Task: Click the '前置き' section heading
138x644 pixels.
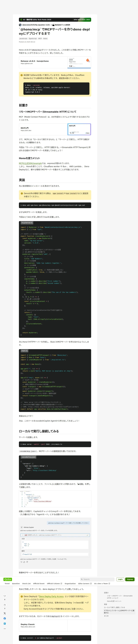Action: [x=23, y=105]
